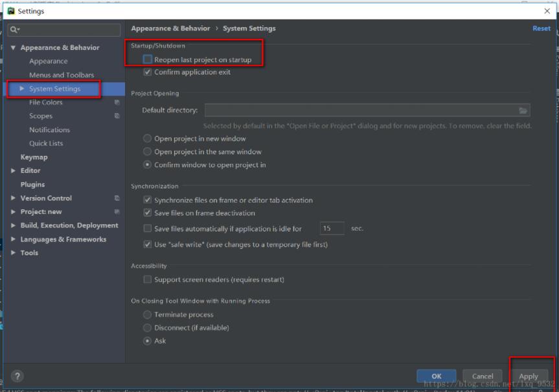
Task: Toggle Reopen last project on startup
Action: click(x=147, y=60)
